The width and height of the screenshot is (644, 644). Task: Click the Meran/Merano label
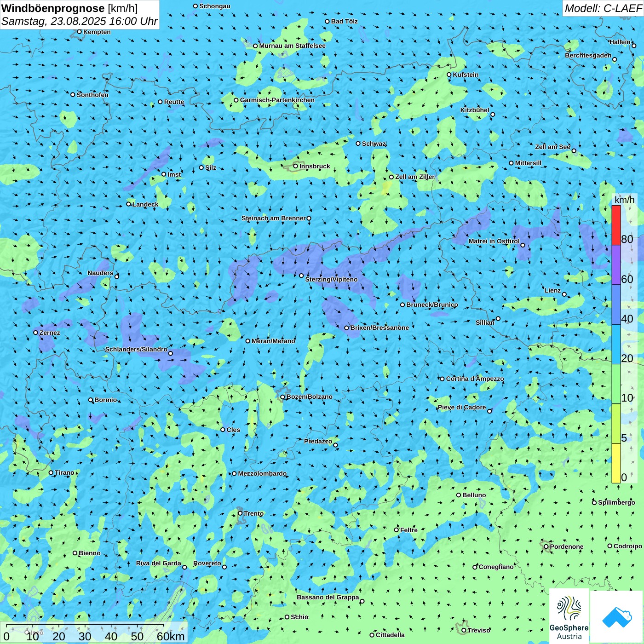(x=273, y=341)
